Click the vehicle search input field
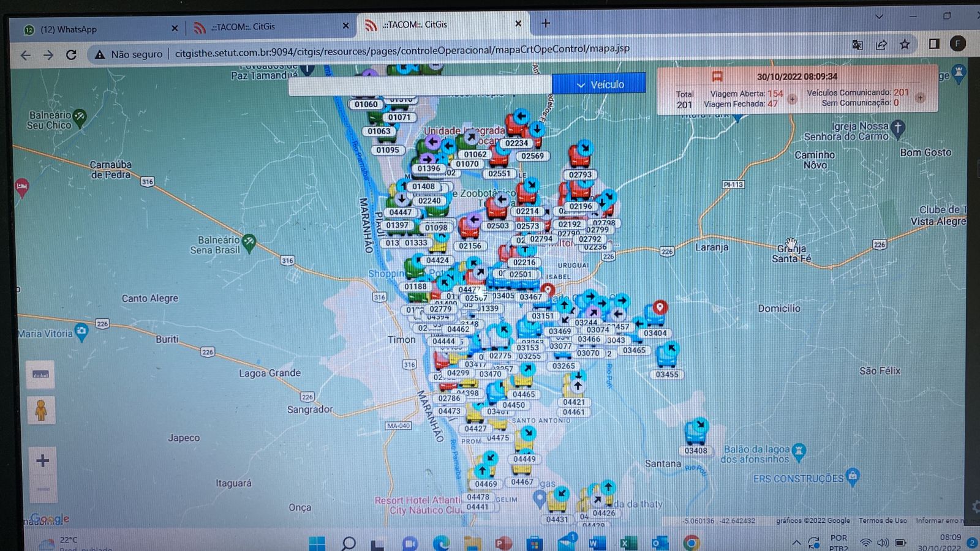Image resolution: width=980 pixels, height=551 pixels. coord(420,86)
